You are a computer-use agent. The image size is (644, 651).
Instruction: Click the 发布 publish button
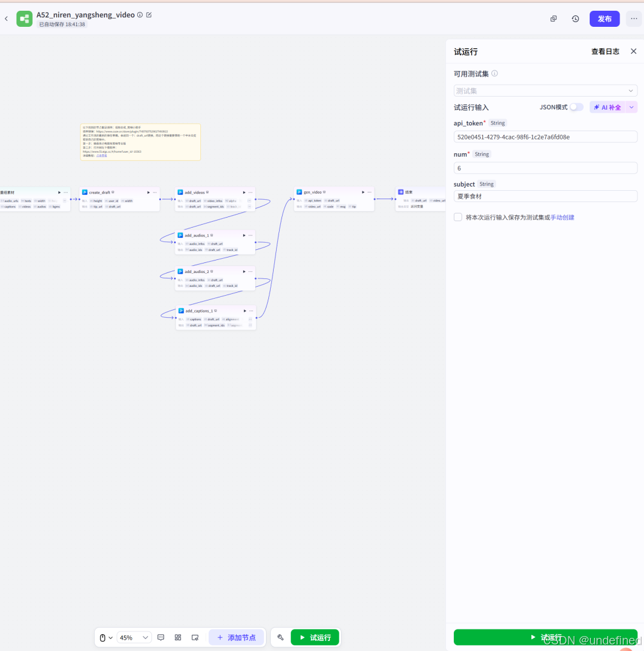(605, 18)
